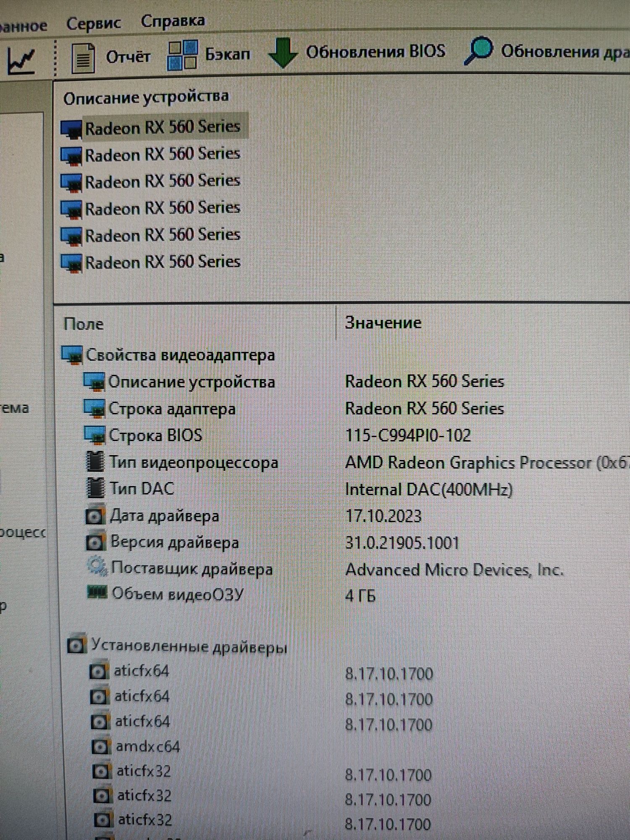Open the Справка menu
630x840 pixels.
[173, 21]
